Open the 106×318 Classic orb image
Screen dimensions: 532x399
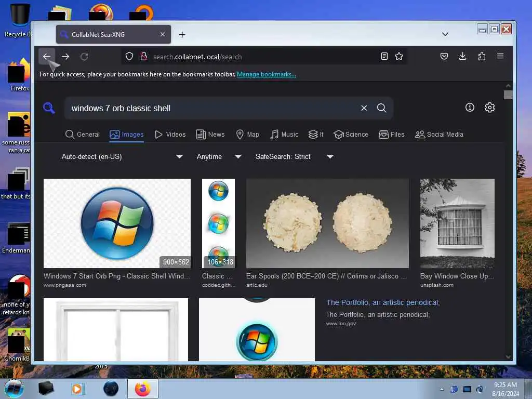218,223
